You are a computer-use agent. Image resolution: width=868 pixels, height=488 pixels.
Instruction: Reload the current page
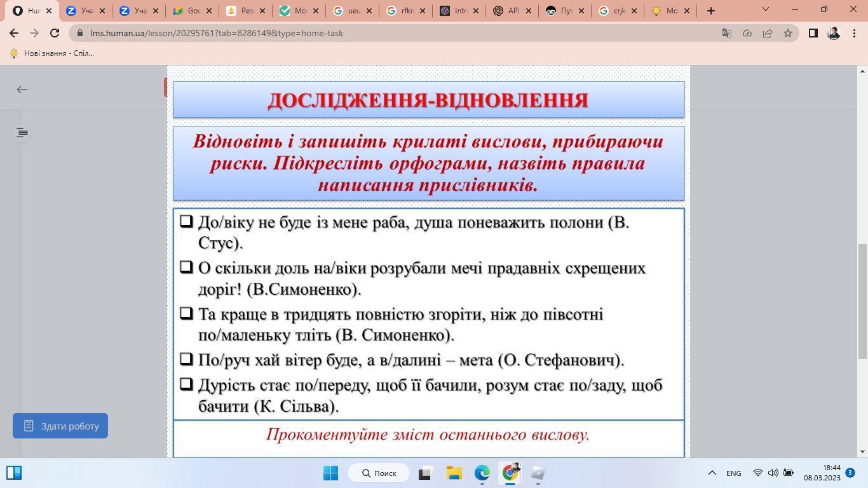pyautogui.click(x=55, y=33)
